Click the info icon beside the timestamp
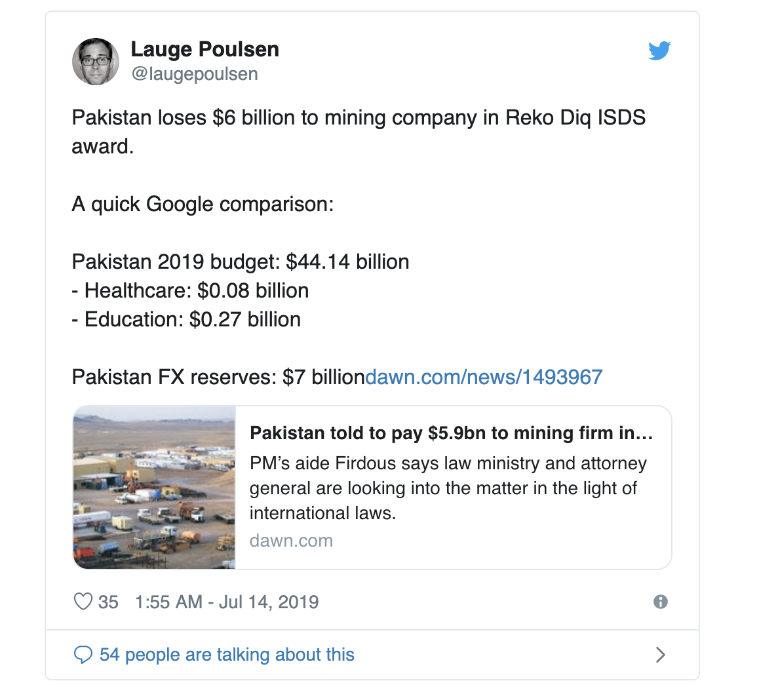 click(661, 602)
